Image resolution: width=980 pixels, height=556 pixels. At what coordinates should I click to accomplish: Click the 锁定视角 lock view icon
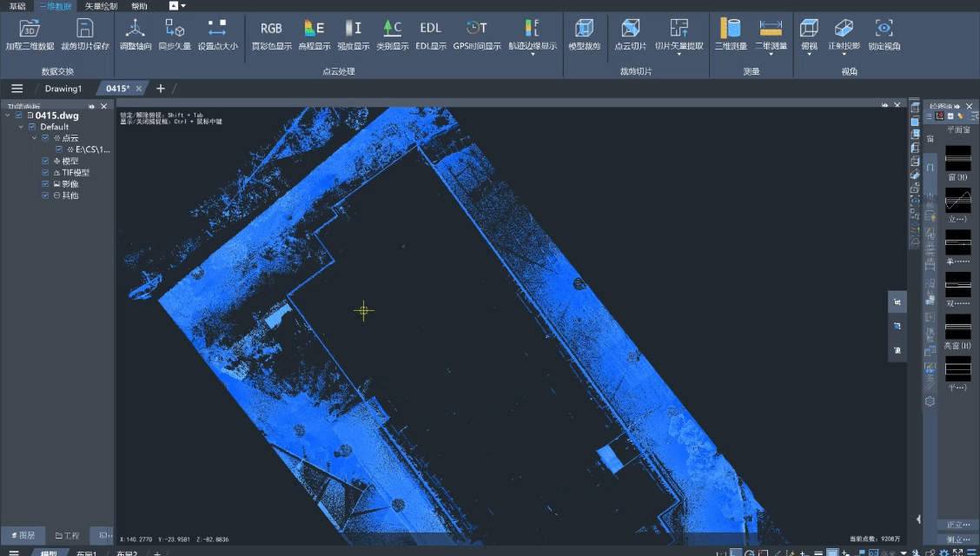[884, 29]
